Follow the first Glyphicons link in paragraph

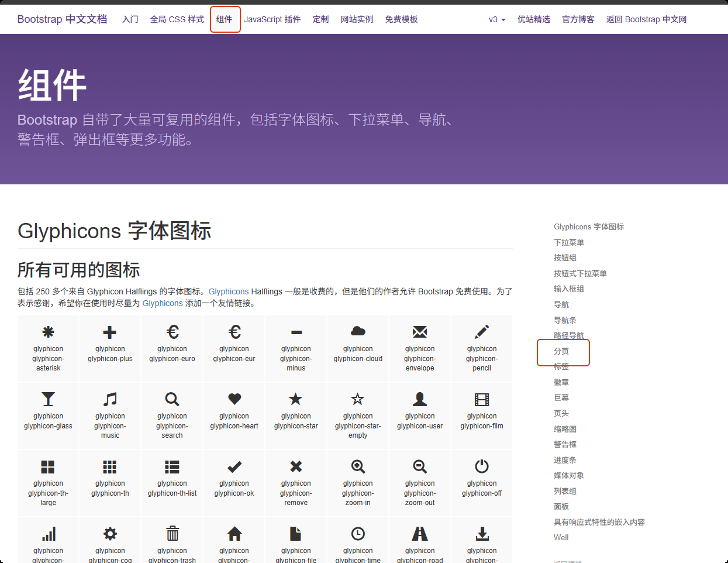tap(229, 291)
